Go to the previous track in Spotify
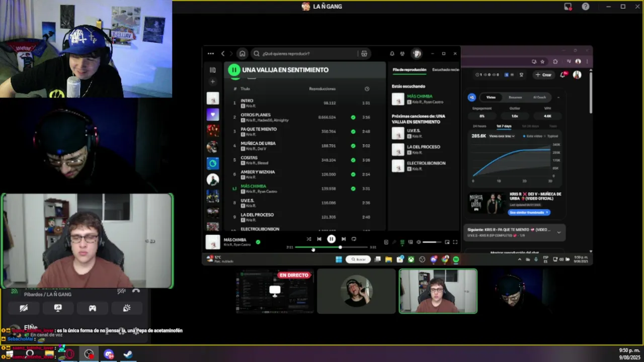 (x=319, y=239)
